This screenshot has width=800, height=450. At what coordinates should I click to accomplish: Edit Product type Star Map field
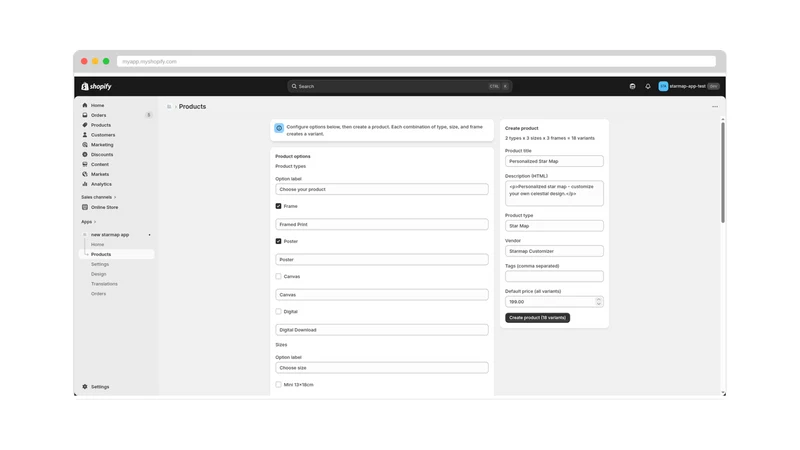[x=554, y=226]
